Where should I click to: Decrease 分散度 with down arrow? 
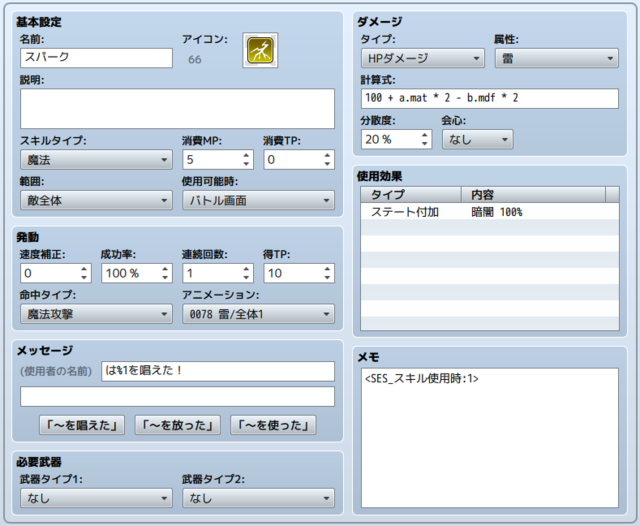(424, 144)
